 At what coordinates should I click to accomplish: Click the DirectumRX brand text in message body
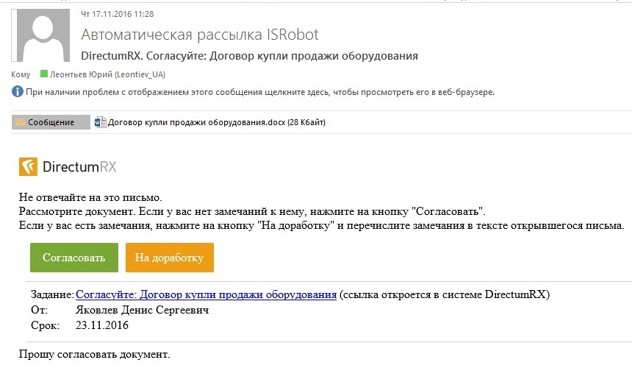(79, 167)
